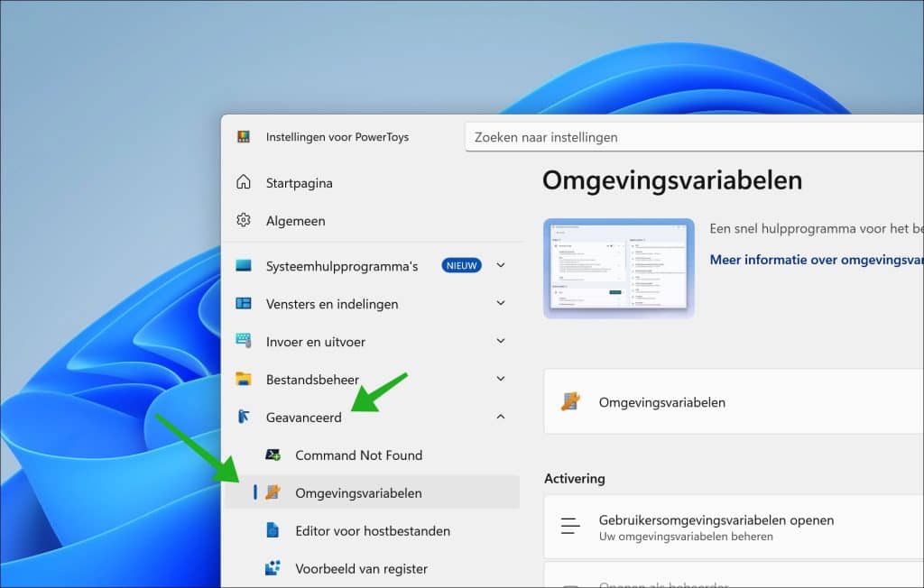Click the Omgevingsvariabelen preview thumbnail
The width and height of the screenshot is (924, 588).
tap(619, 268)
